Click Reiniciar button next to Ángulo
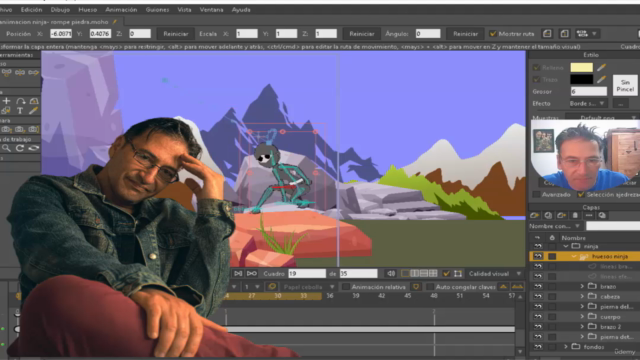This screenshot has width=640, height=360. click(465, 34)
